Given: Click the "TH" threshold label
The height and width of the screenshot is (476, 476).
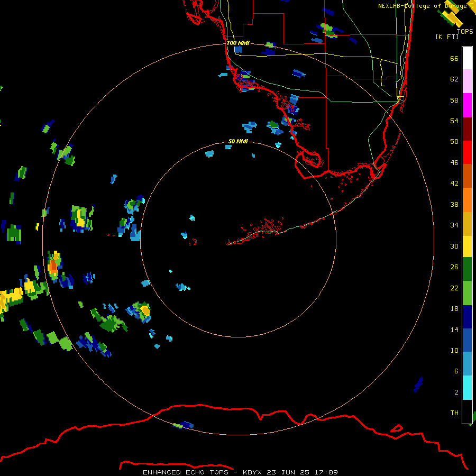Looking at the screenshot, I should coord(454,413).
